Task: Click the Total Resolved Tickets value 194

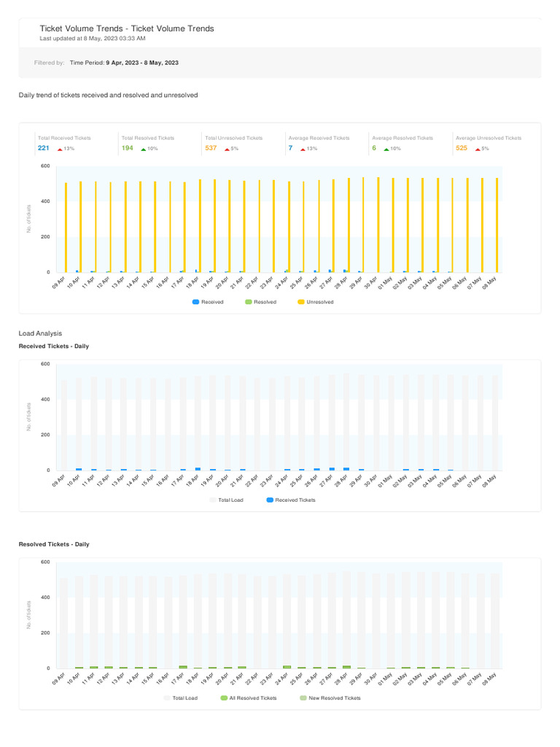Action: [127, 148]
